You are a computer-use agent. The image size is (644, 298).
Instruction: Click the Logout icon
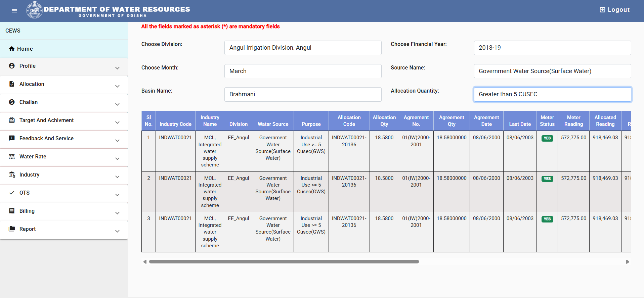click(x=602, y=10)
